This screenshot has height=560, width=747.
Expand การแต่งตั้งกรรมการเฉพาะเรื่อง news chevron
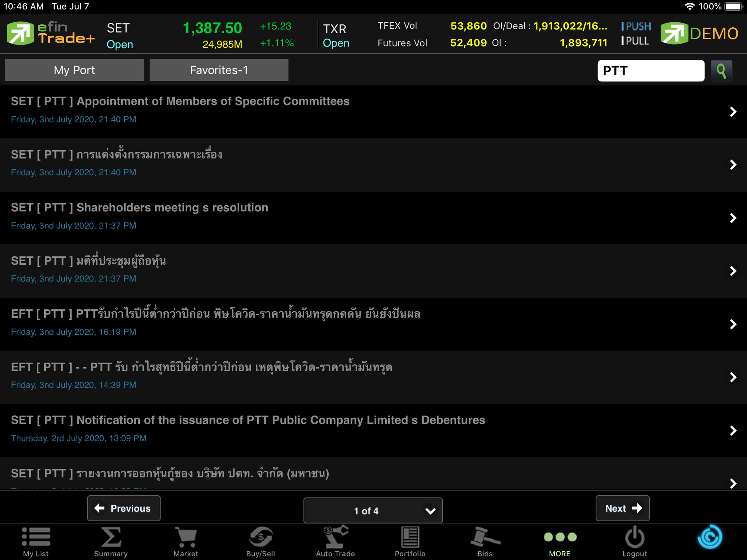tap(733, 165)
